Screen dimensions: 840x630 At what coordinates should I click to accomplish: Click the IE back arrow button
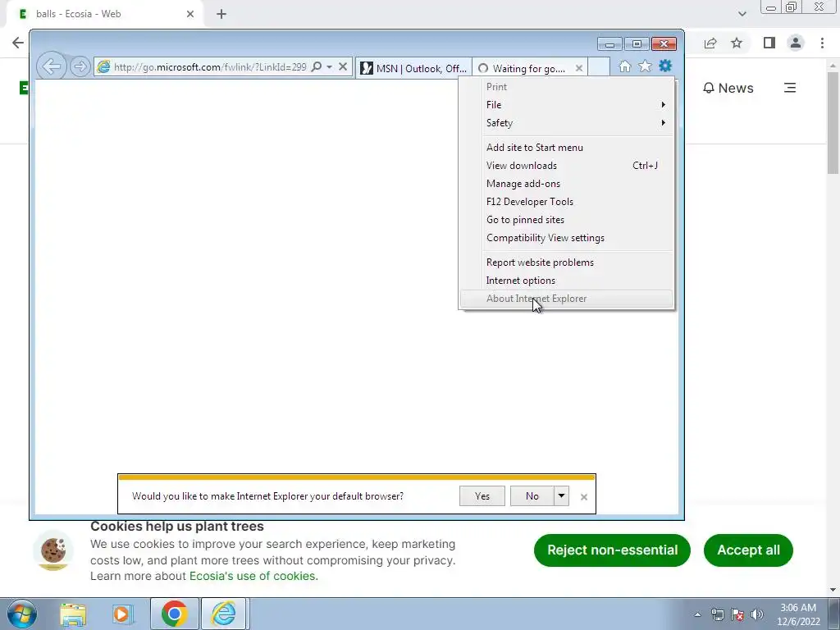52,67
